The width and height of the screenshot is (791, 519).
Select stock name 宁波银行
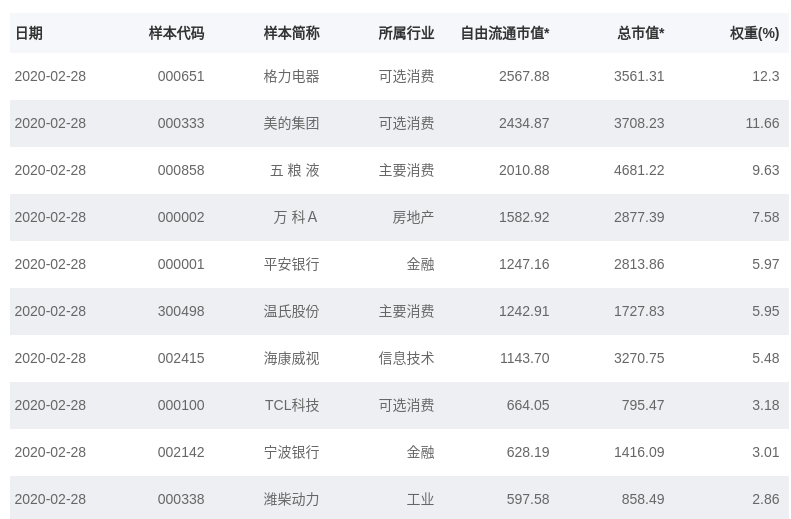point(292,451)
